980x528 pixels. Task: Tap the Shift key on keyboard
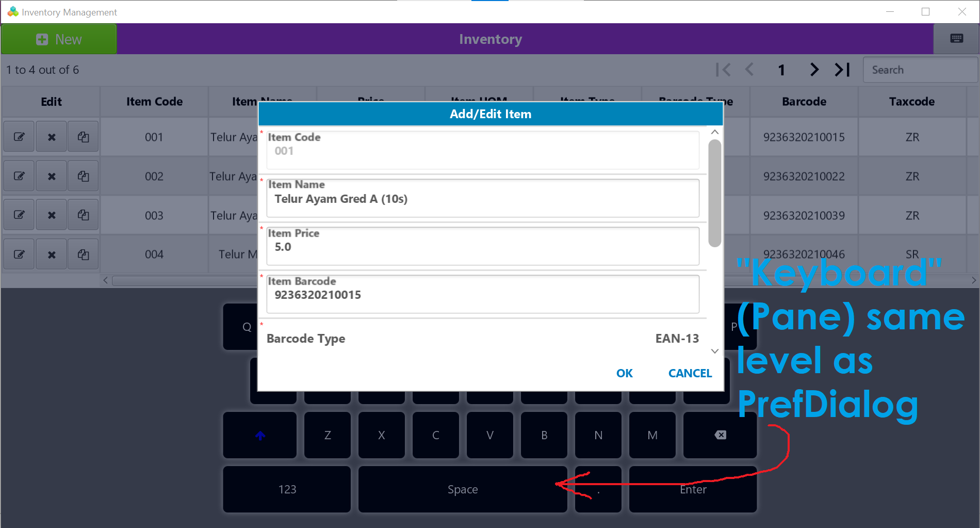(260, 435)
